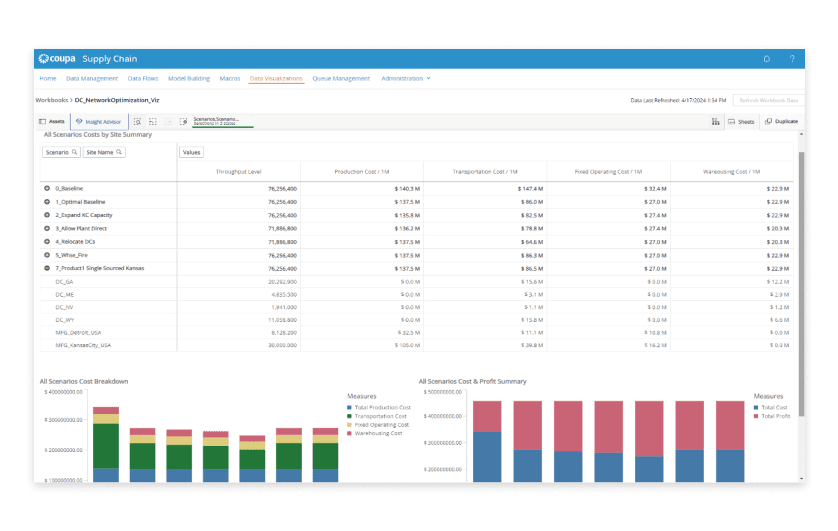Open the help question mark
838x531 pixels.
click(792, 59)
